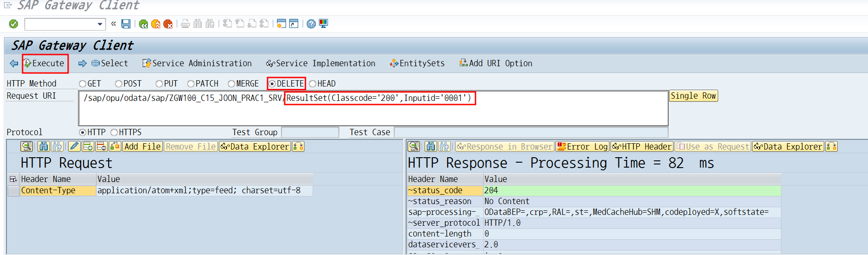868x255 pixels.
Task: Select the PUT HTTP method
Action: click(159, 84)
